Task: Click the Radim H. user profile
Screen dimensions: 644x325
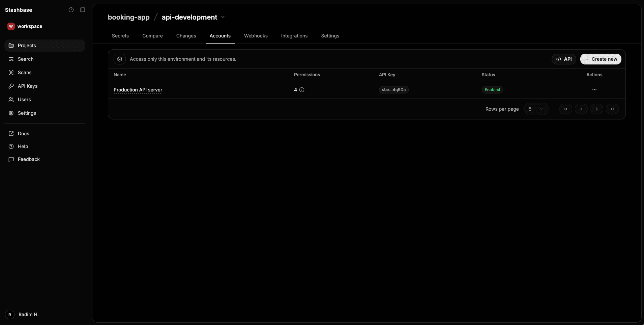Action: point(22,315)
